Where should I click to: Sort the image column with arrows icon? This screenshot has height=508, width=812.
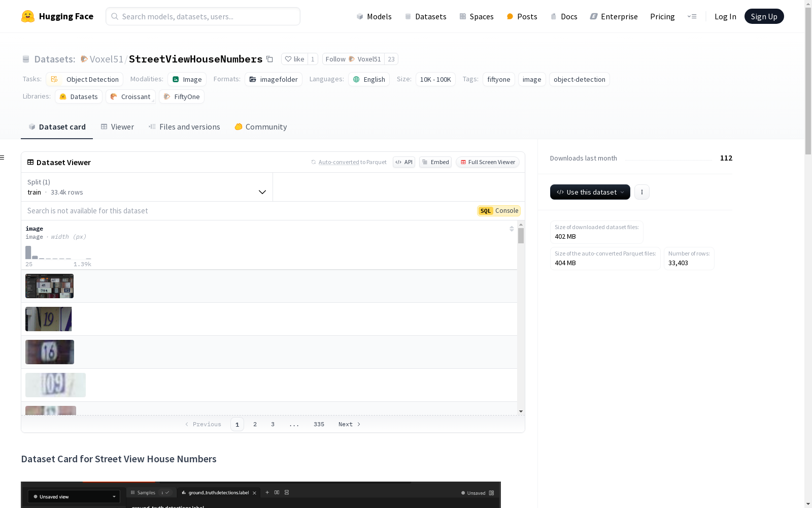[512, 229]
